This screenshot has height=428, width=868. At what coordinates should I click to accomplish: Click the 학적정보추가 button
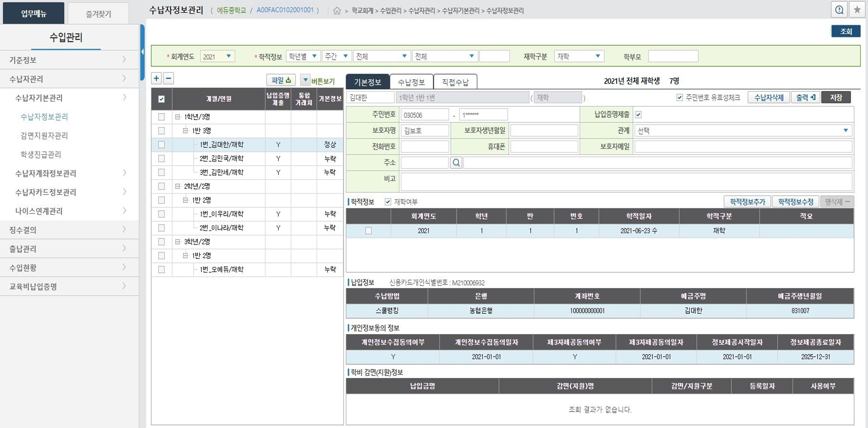pyautogui.click(x=747, y=202)
